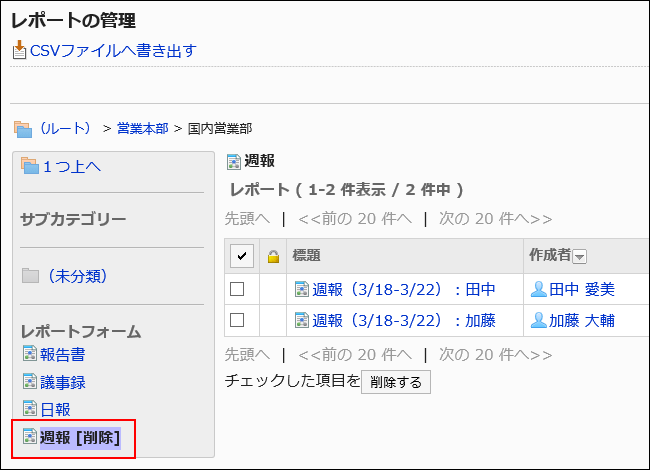The width and height of the screenshot is (650, 470).
Task: Go up one level via 1つ上へ
Action: pyautogui.click(x=72, y=167)
